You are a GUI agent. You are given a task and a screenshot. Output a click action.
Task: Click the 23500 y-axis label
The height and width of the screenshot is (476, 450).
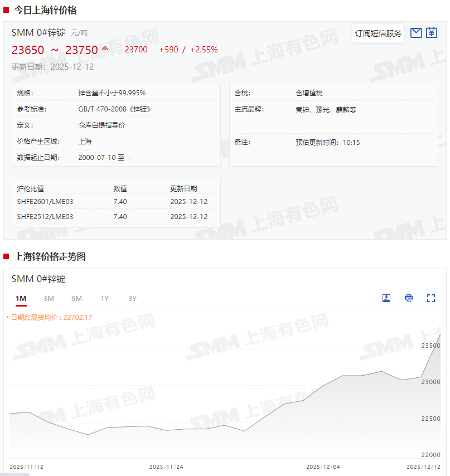(x=430, y=346)
